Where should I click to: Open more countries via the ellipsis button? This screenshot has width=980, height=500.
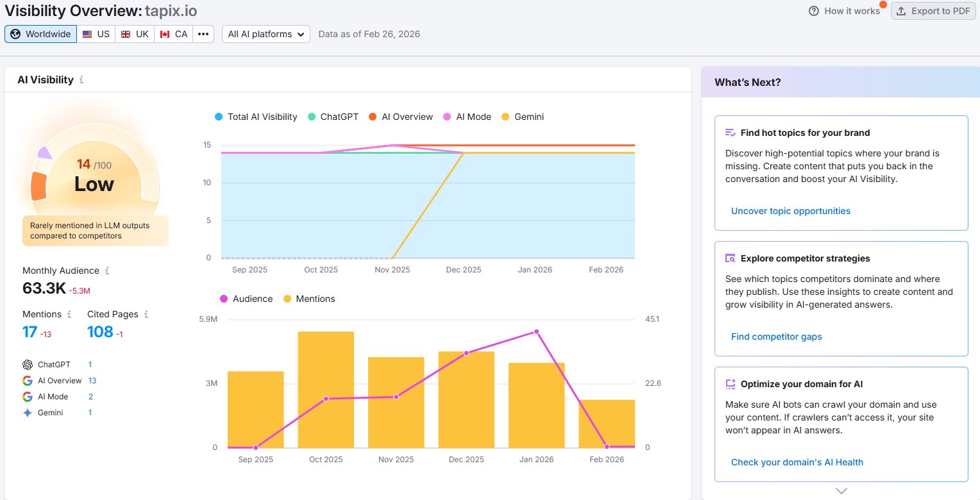click(x=203, y=34)
